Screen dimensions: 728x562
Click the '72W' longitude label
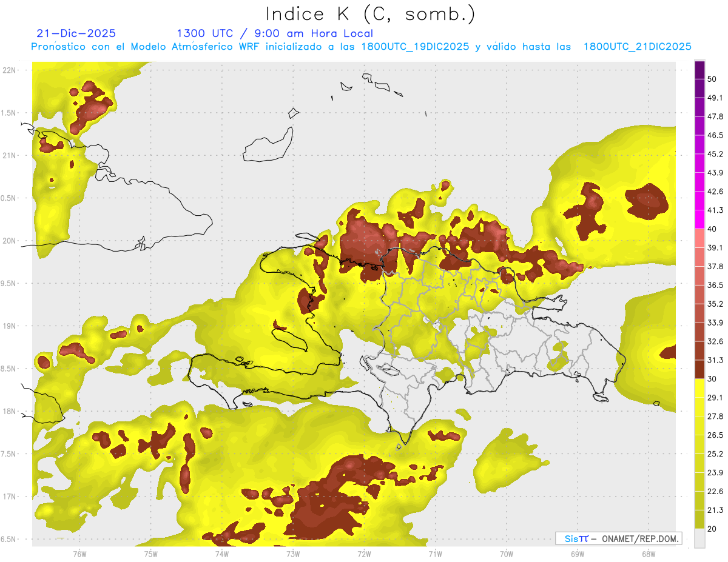click(364, 554)
